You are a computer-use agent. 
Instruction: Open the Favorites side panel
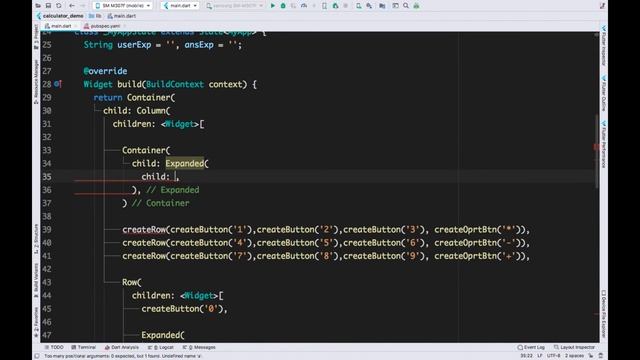(36, 322)
